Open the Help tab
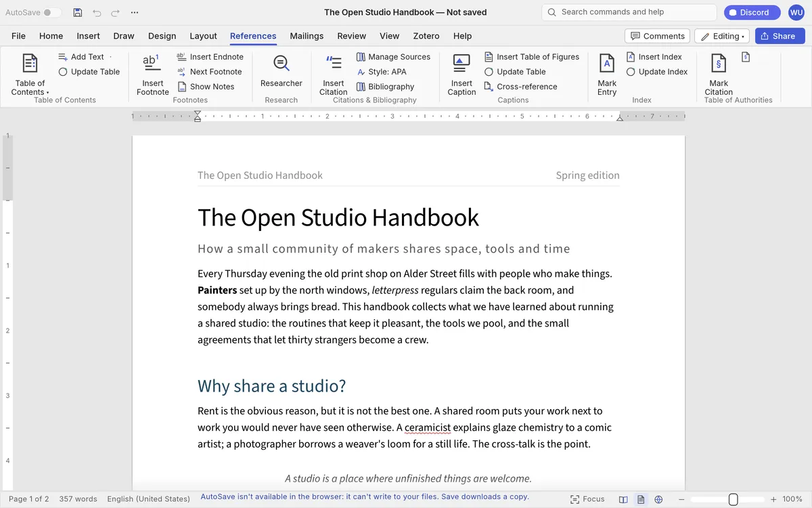The height and width of the screenshot is (508, 812). [x=462, y=36]
